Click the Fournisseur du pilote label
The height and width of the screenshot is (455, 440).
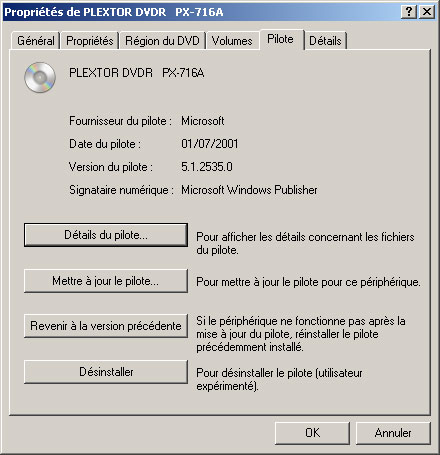click(120, 121)
